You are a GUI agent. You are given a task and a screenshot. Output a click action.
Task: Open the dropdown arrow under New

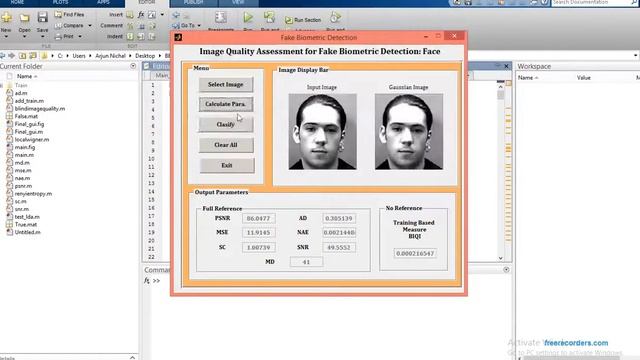6,37
